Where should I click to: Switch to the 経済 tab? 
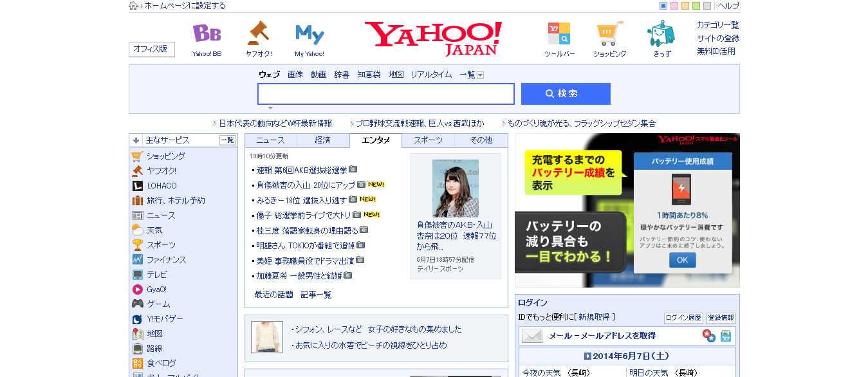point(323,140)
